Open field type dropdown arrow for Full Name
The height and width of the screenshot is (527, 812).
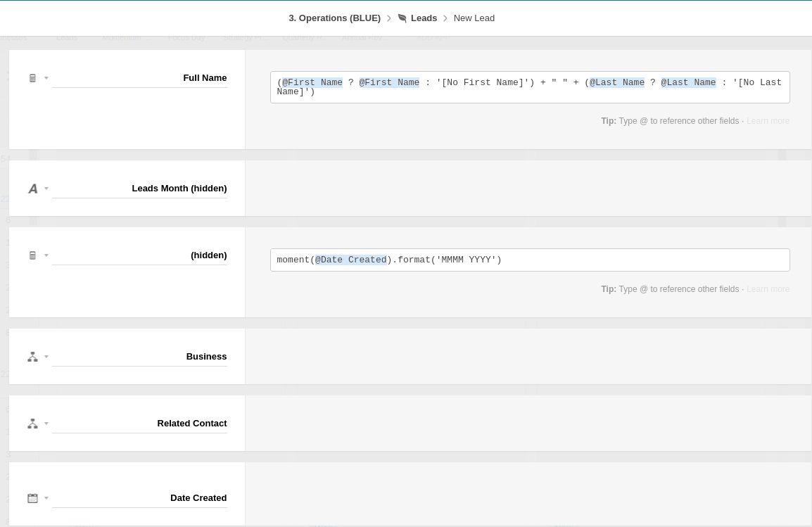[x=46, y=78]
